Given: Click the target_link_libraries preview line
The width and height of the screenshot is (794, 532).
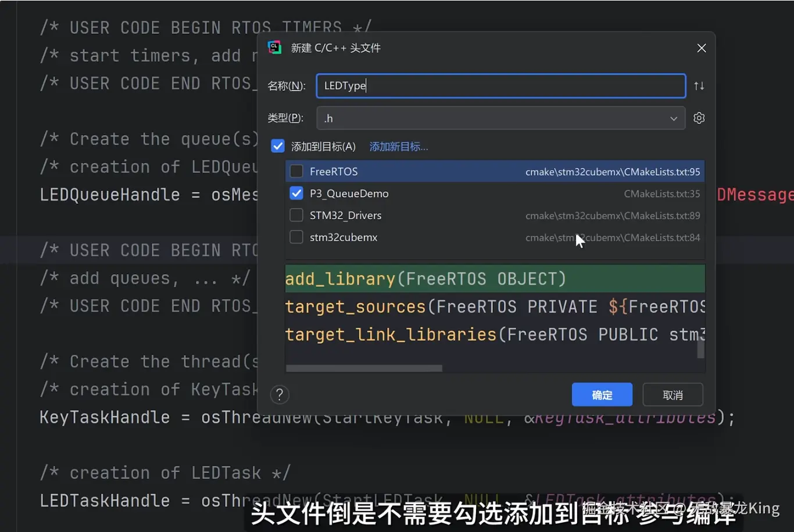Looking at the screenshot, I should (x=495, y=335).
